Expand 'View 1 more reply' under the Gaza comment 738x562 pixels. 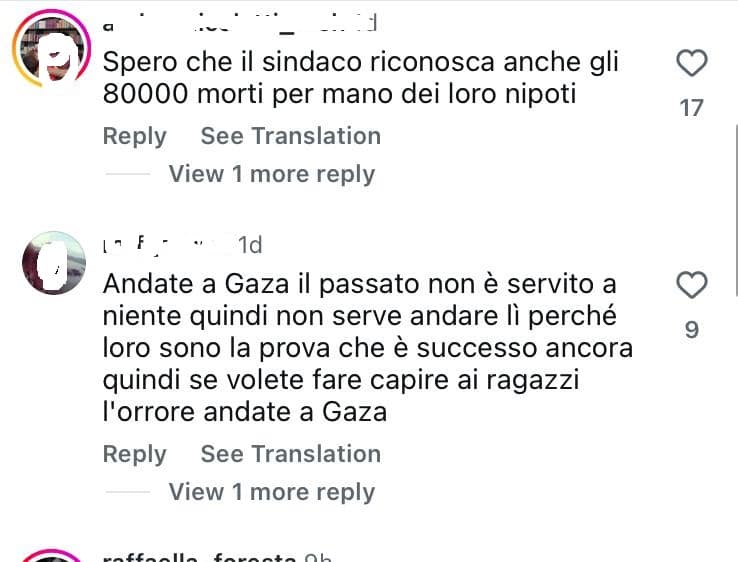pos(272,492)
